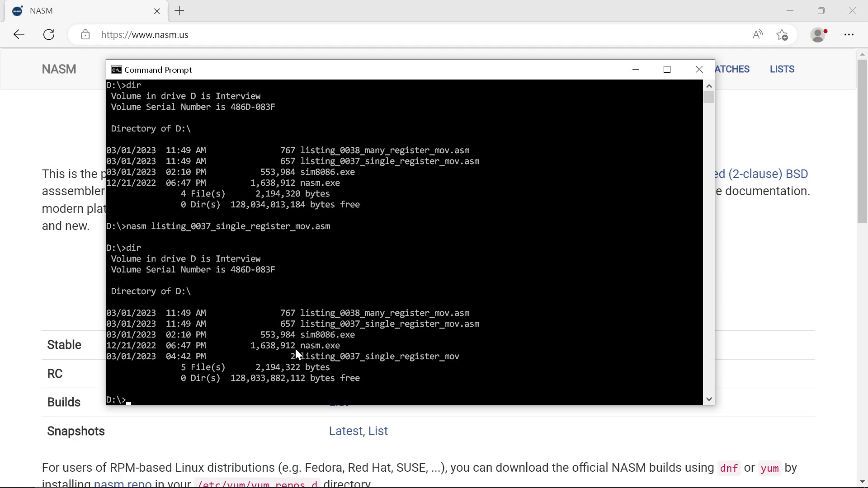Image resolution: width=868 pixels, height=488 pixels.
Task: Click the site lock icon
Action: tap(85, 35)
